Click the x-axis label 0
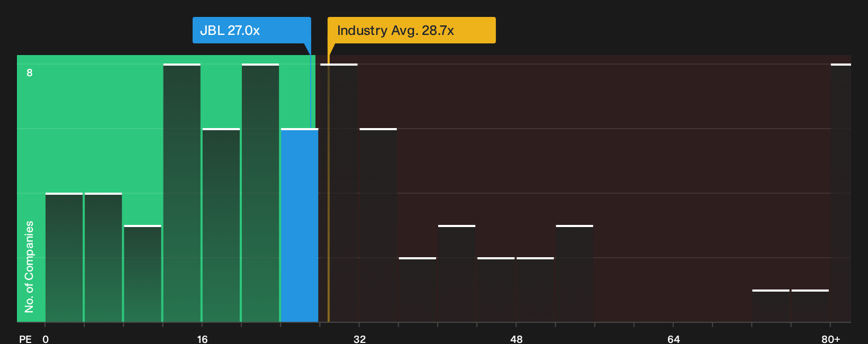The image size is (868, 344). click(x=46, y=339)
